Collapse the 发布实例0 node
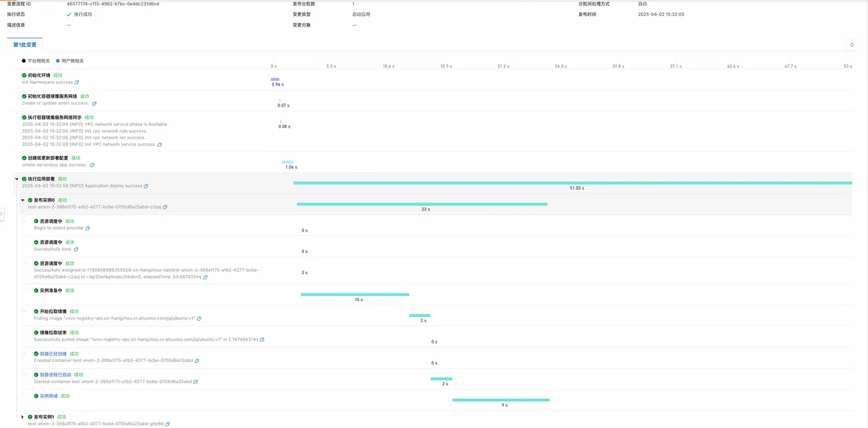868x428 pixels. pyautogui.click(x=23, y=200)
